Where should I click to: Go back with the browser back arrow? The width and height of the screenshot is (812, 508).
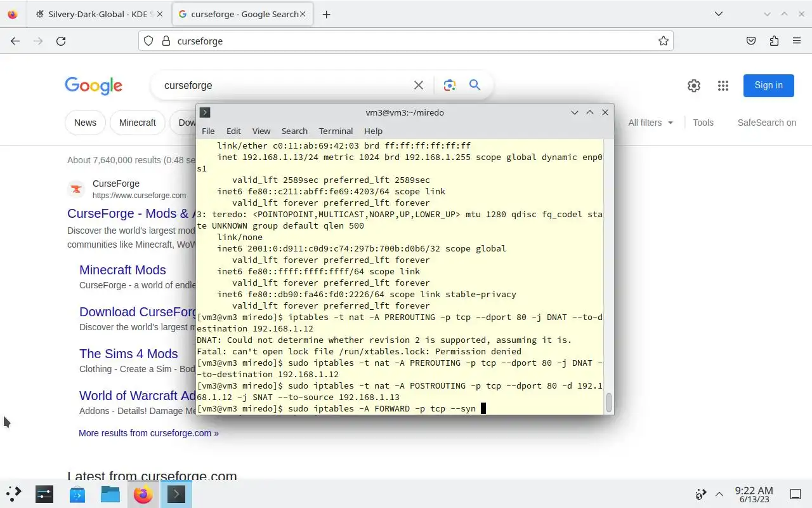coord(15,41)
